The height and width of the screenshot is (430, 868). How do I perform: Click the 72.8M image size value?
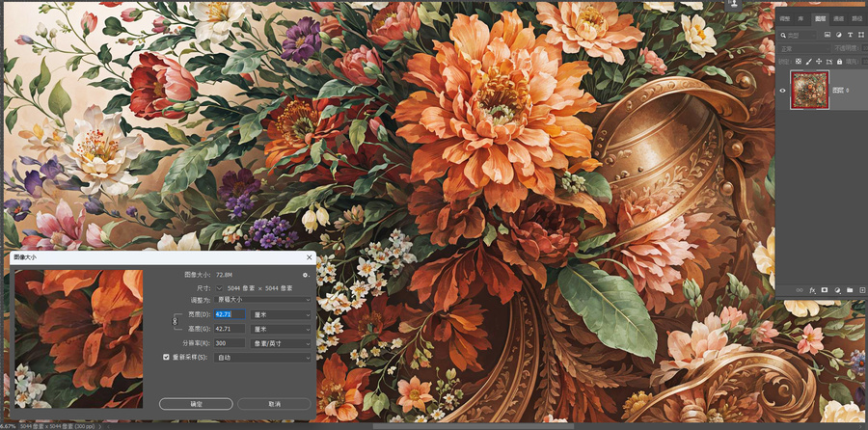tap(224, 275)
